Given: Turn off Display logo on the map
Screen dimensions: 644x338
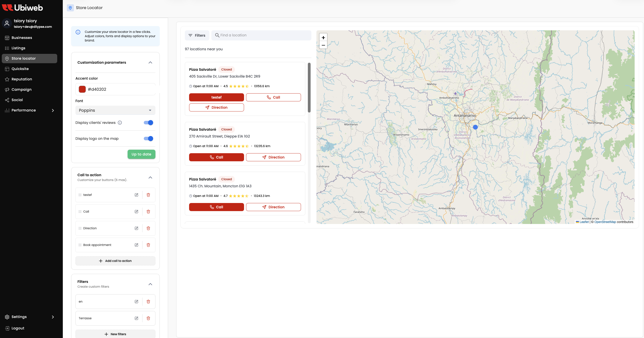Looking at the screenshot, I should tap(149, 139).
